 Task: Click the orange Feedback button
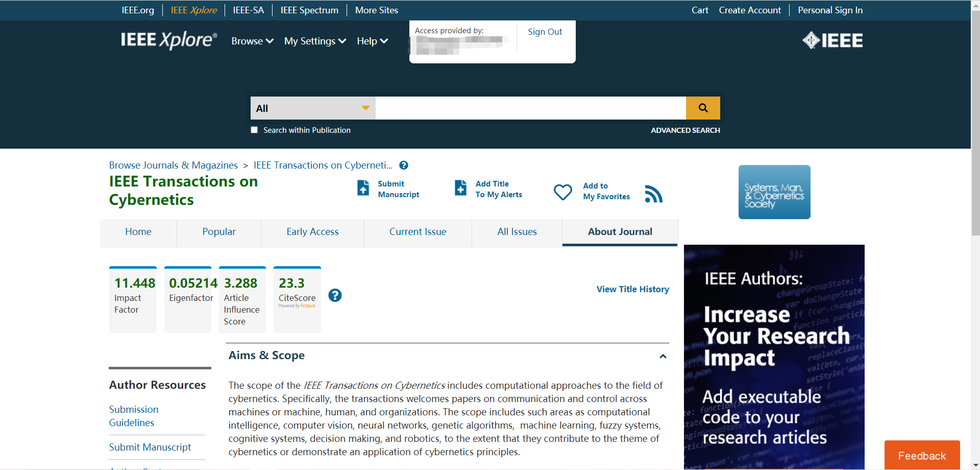coord(922,455)
